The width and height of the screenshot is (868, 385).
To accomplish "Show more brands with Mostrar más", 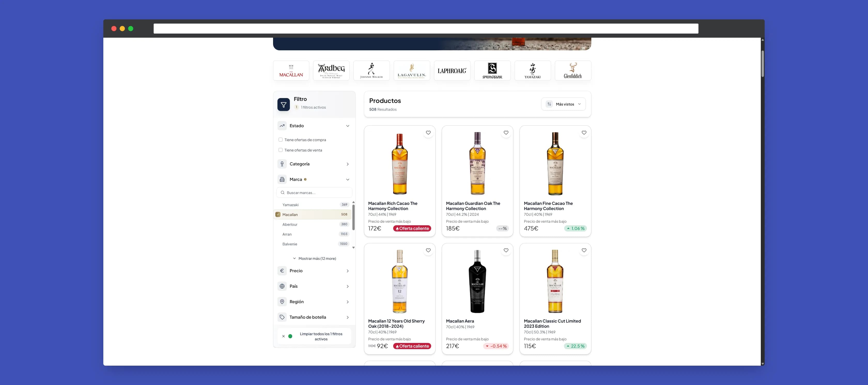I will (x=314, y=259).
